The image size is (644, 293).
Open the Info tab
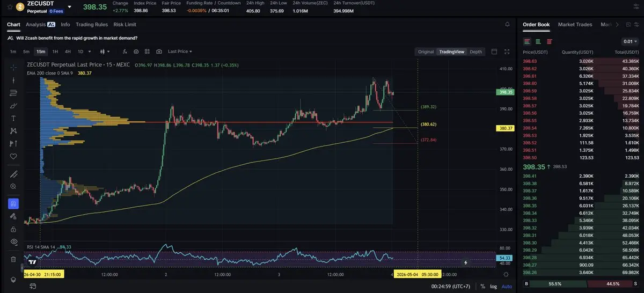(65, 25)
